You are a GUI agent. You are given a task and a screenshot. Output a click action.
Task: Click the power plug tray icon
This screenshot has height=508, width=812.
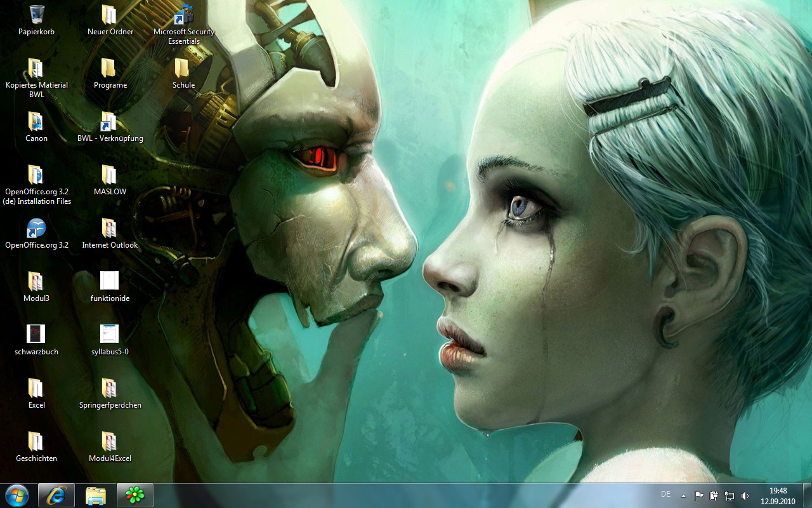point(714,495)
